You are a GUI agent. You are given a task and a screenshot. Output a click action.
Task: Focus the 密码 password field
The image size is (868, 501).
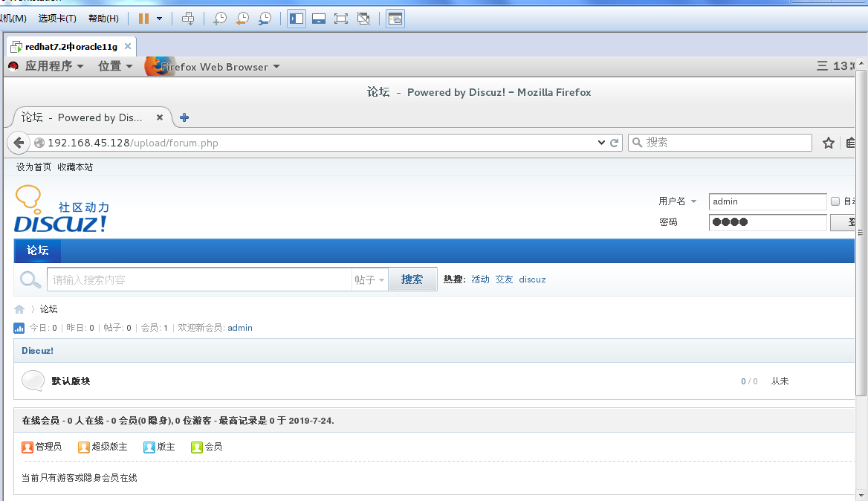(x=768, y=222)
